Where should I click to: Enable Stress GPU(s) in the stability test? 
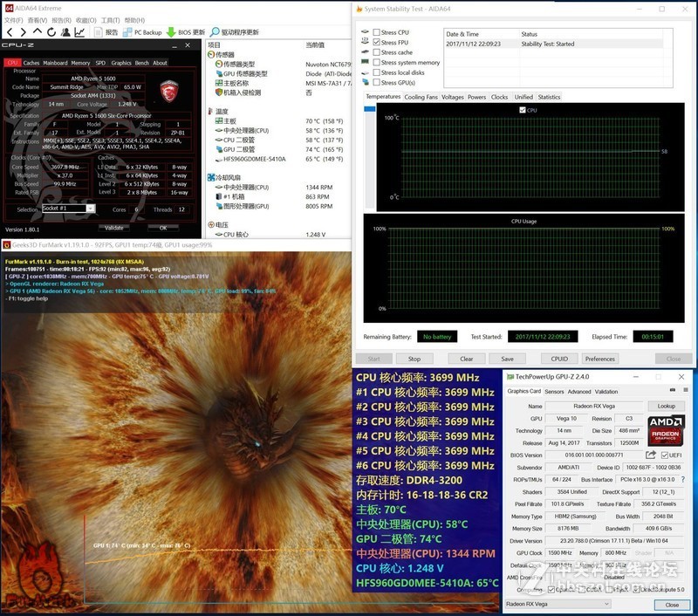pyautogui.click(x=378, y=81)
